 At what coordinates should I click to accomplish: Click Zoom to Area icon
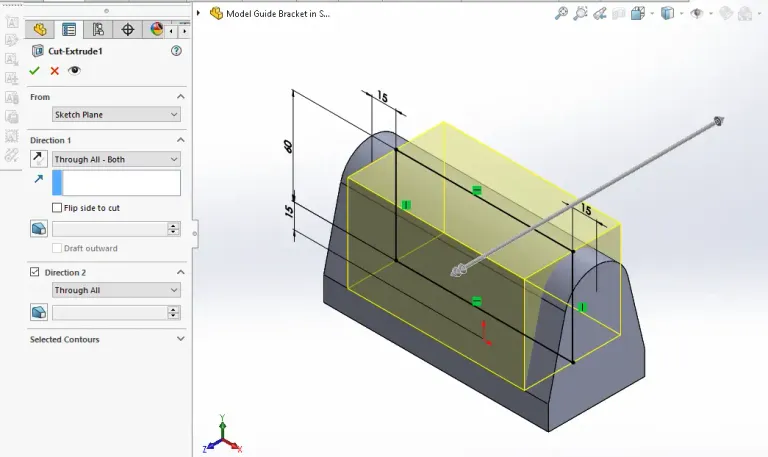coord(581,13)
